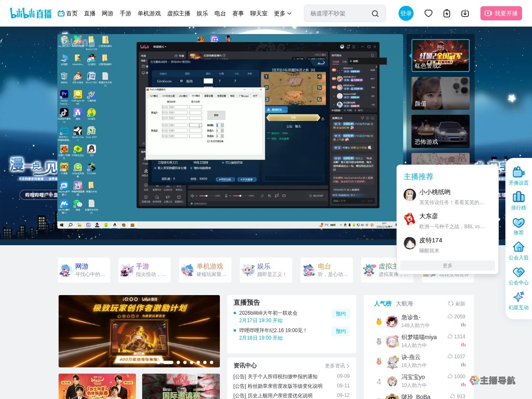Screen dimensions: 532x399
Task: Switch to the 虚拟主播 category tab
Action: (178, 13)
